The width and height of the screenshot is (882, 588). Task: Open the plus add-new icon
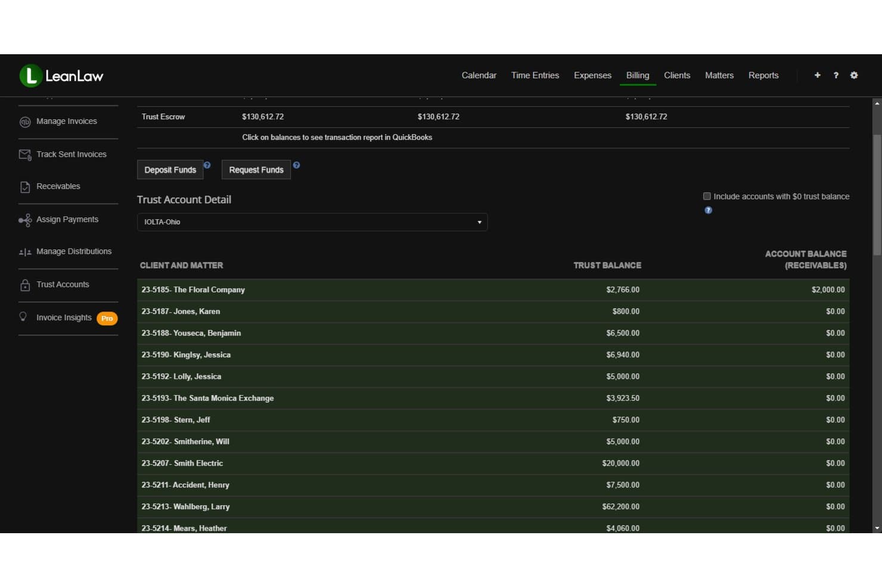[x=817, y=75]
